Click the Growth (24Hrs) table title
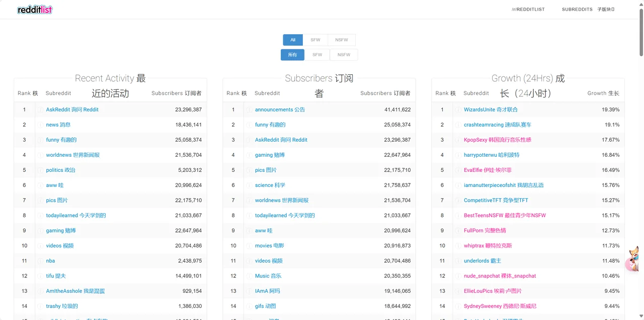The height and width of the screenshot is (320, 644). pos(528,85)
